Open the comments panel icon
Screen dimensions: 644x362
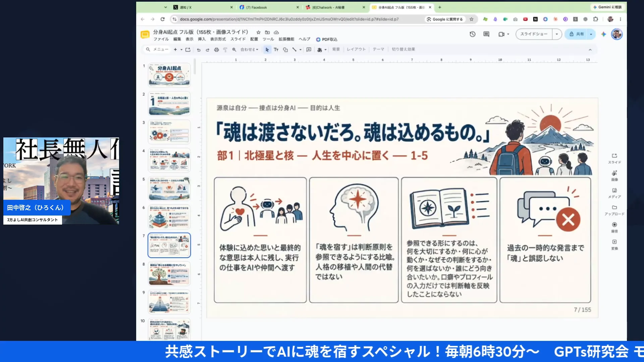tap(486, 34)
